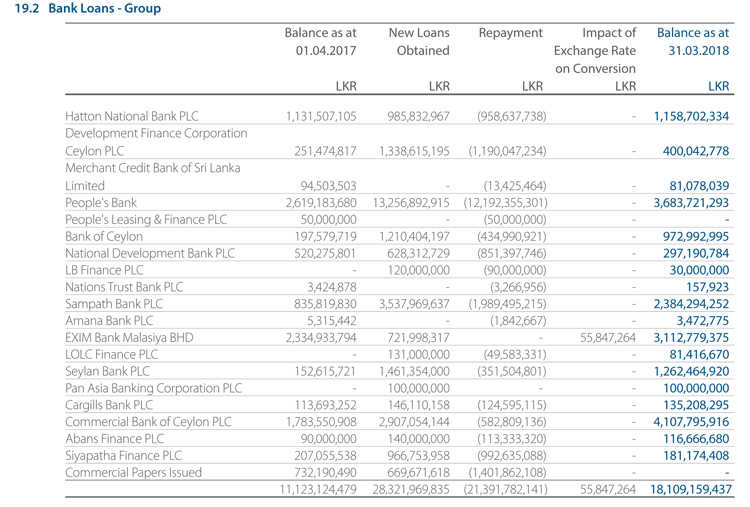Select total opening balance 11,123,124,479
Image resolution: width=750 pixels, height=507 pixels.
tap(318, 489)
